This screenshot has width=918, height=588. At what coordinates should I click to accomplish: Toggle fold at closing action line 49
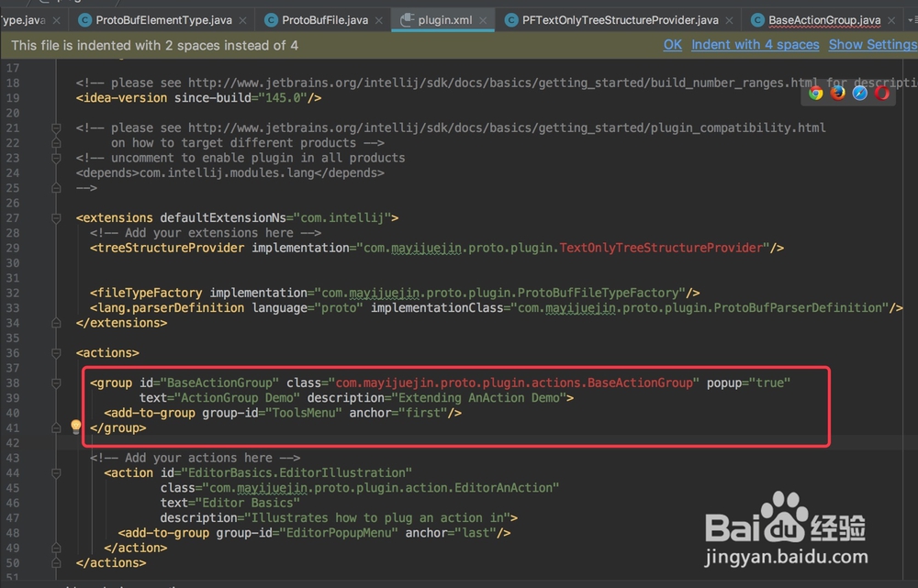tap(56, 549)
